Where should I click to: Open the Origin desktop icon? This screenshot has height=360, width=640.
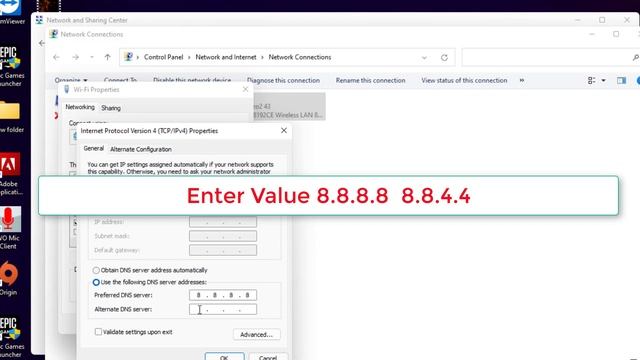tap(9, 278)
